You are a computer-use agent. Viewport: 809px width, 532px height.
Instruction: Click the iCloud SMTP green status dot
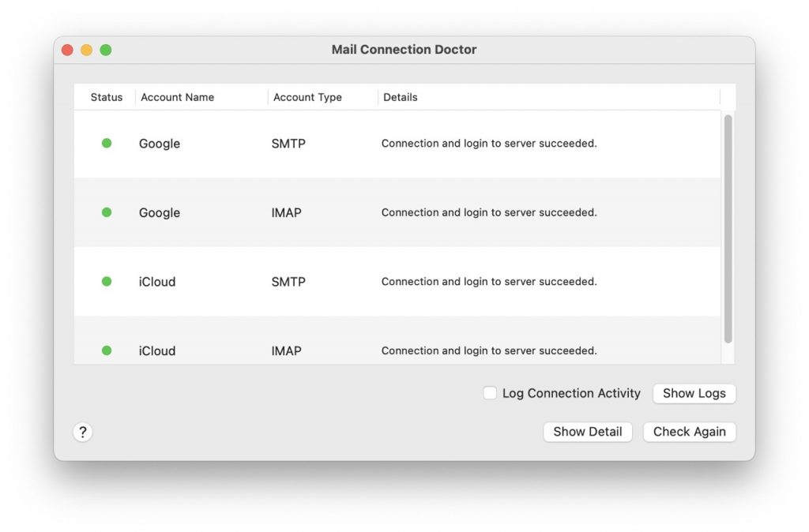tap(106, 281)
